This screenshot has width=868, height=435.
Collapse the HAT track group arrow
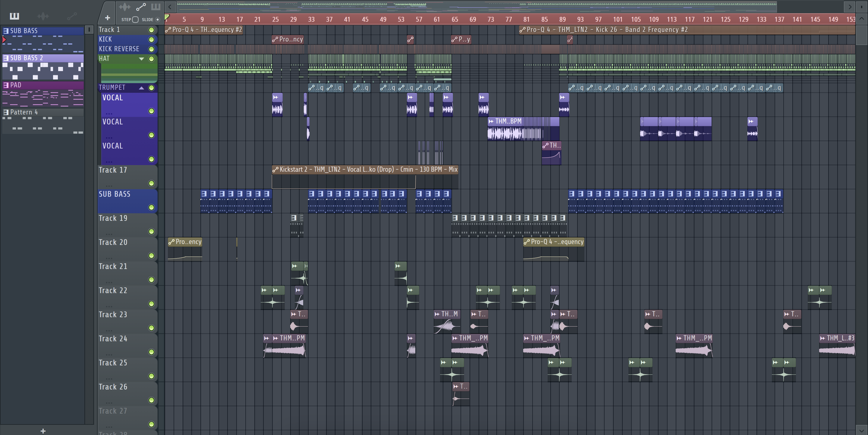[x=142, y=59]
